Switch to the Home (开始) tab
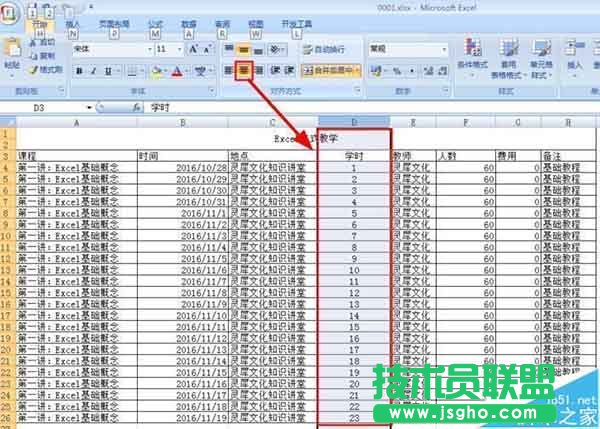Screen dimensions: 600x429 [x=40, y=24]
